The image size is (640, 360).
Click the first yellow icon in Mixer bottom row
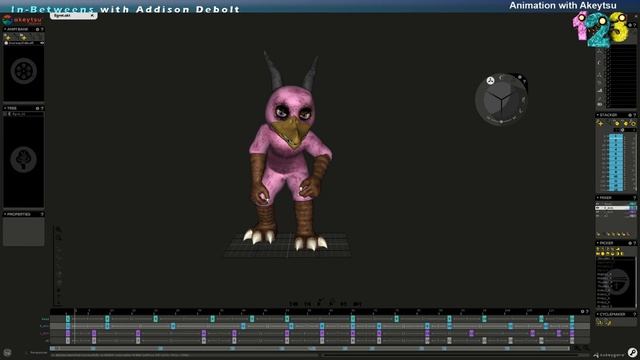pyautogui.click(x=599, y=234)
